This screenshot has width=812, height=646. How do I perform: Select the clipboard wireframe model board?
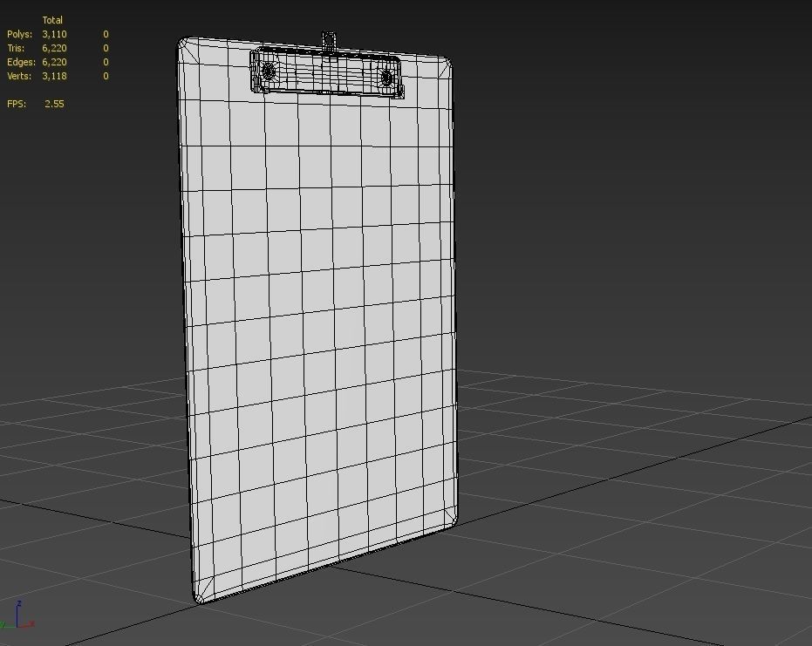pos(317,321)
